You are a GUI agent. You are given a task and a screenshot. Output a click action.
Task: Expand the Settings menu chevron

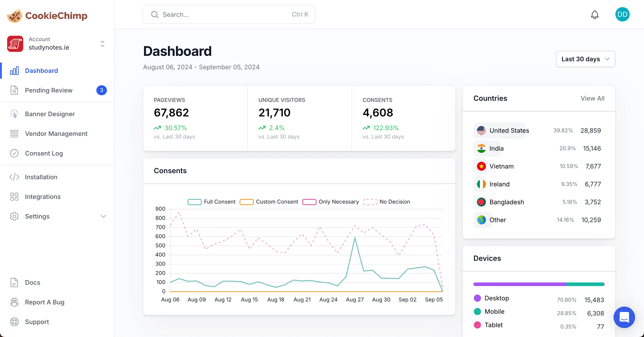(103, 216)
